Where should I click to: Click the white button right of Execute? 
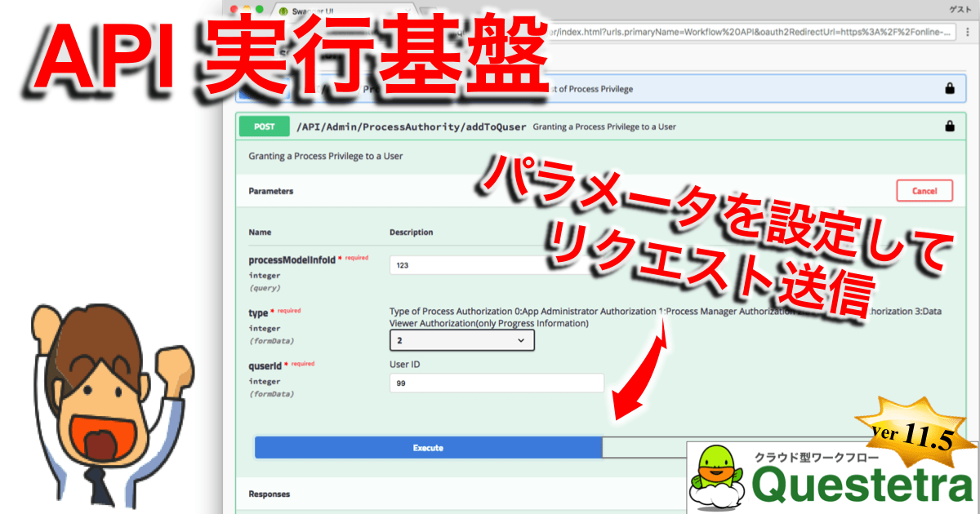(645, 447)
